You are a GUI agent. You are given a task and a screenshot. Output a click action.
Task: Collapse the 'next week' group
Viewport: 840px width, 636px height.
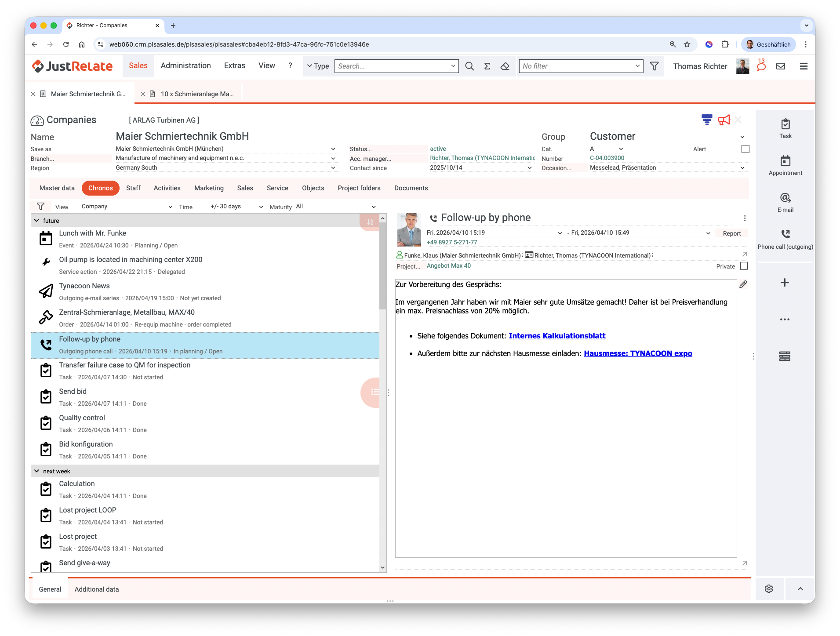[37, 471]
